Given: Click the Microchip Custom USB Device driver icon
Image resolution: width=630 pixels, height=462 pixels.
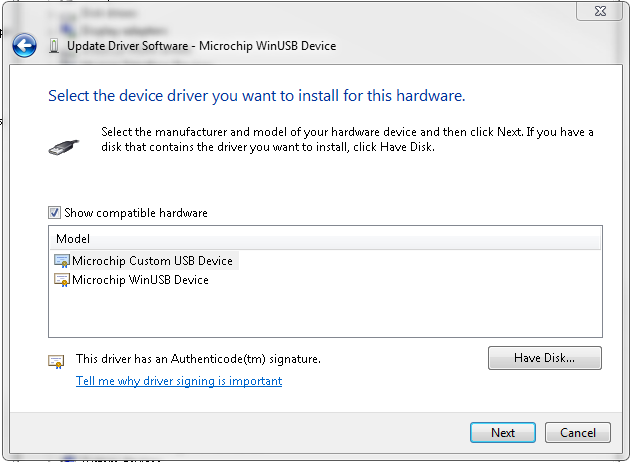Looking at the screenshot, I should click(62, 261).
